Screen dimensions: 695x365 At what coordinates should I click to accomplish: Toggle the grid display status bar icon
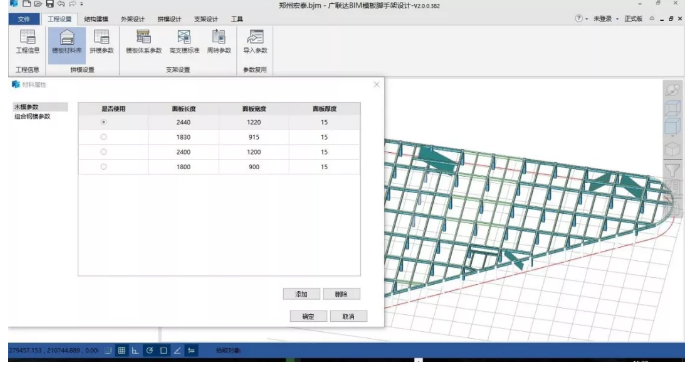(x=121, y=350)
